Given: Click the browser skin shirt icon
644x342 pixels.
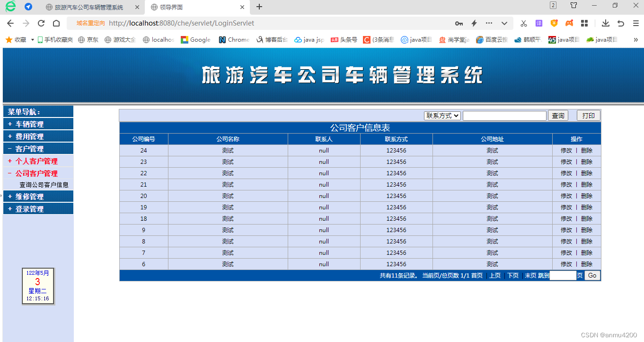Looking at the screenshot, I should tap(573, 5).
